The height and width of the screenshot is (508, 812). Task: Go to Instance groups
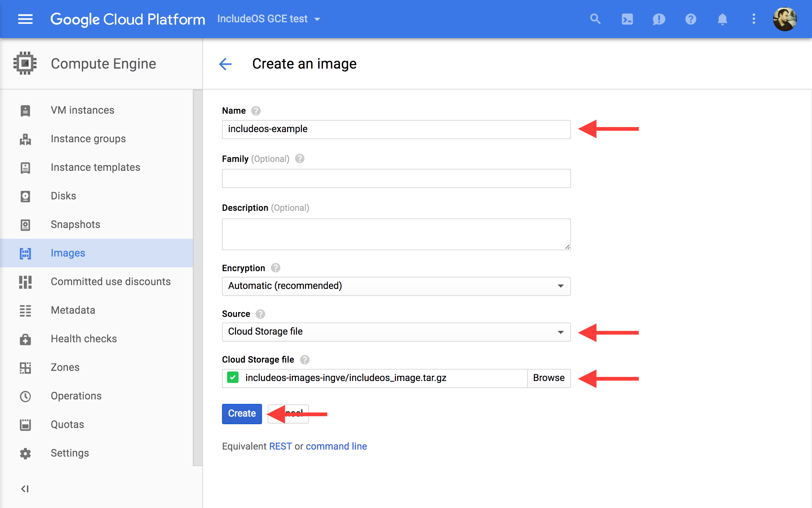point(96,139)
